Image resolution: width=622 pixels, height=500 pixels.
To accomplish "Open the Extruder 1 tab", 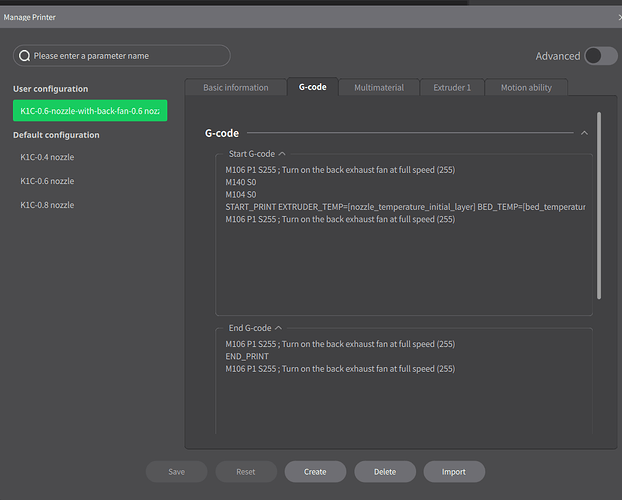I will 452,88.
